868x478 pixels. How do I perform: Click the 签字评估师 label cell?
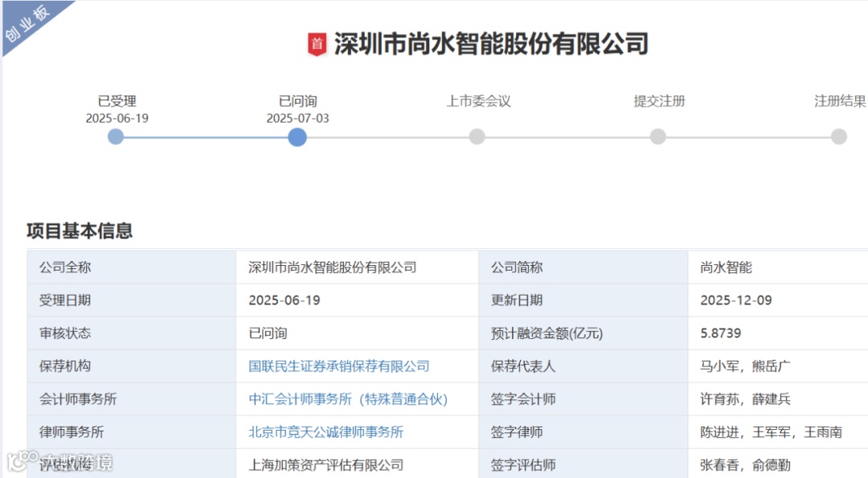pos(583,464)
